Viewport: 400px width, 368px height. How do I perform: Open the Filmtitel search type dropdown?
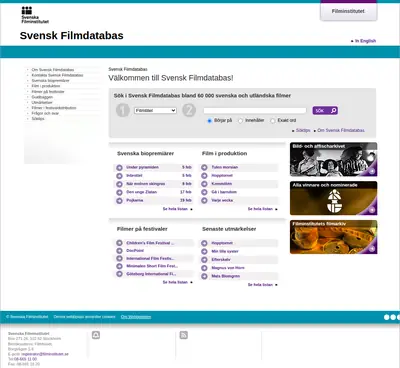click(155, 110)
